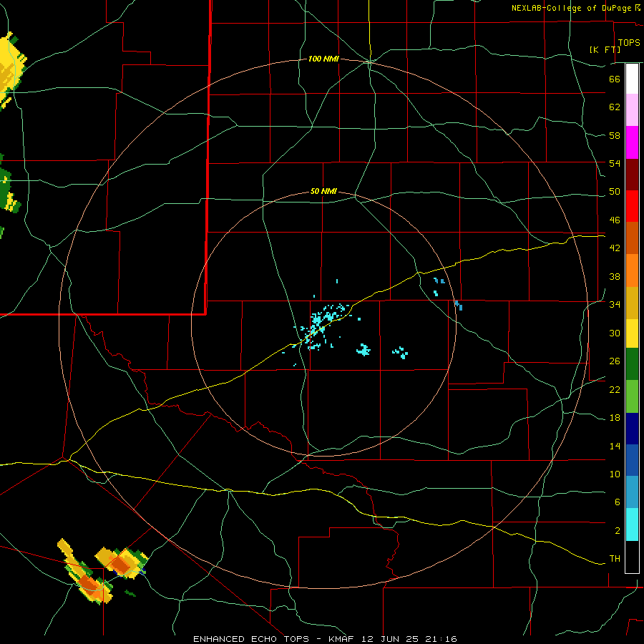
Task: Click the navy swatch between labels 14 and 18
Action: [x=632, y=429]
